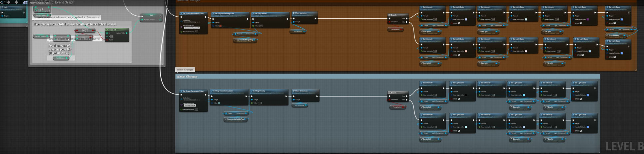Image resolution: width=644 pixels, height=154 pixels.
Task: Toggle sRGB on Winter node with black color
Action: tap(459, 99)
